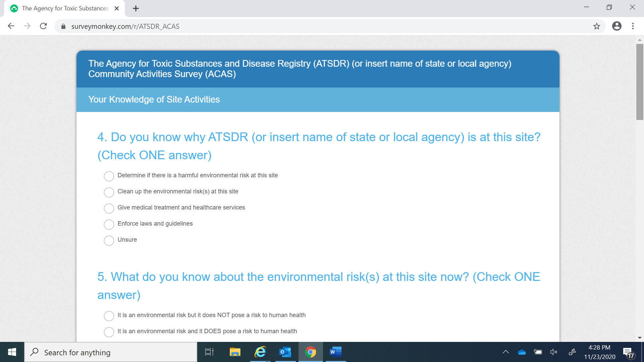Screen dimensions: 644x362
Task: Open Chrome profile account icon
Action: [x=616, y=26]
